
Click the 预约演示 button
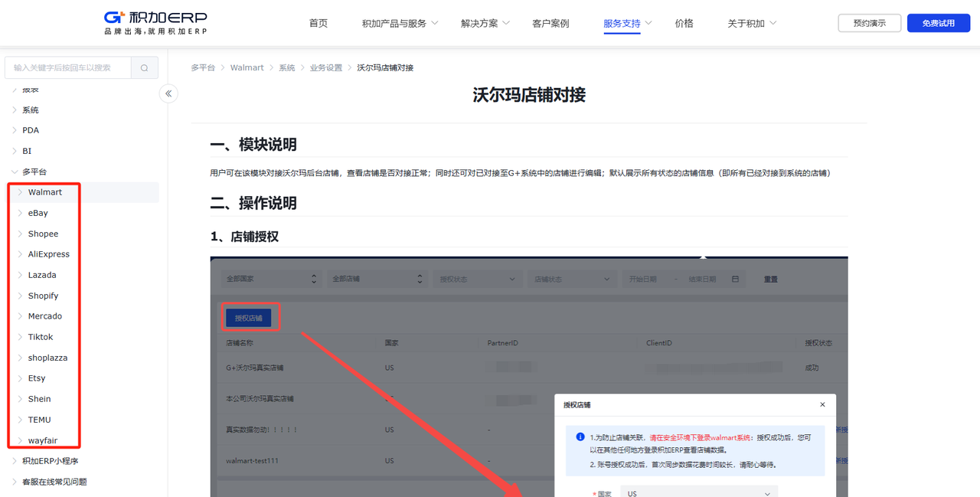pos(870,23)
